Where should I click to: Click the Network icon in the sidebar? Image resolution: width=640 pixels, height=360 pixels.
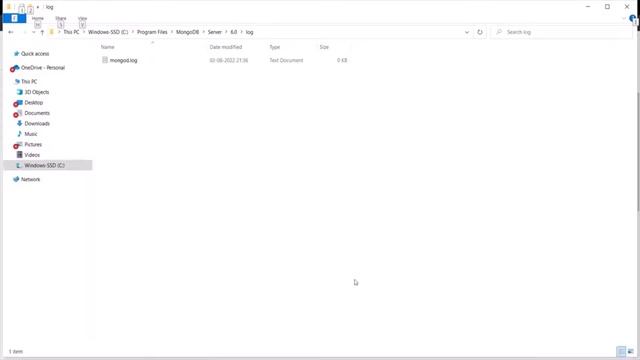pyautogui.click(x=16, y=179)
